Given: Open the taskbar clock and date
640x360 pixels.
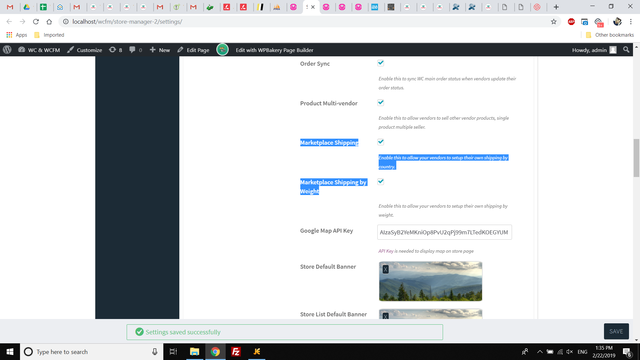Looking at the screenshot, I should pos(604,351).
